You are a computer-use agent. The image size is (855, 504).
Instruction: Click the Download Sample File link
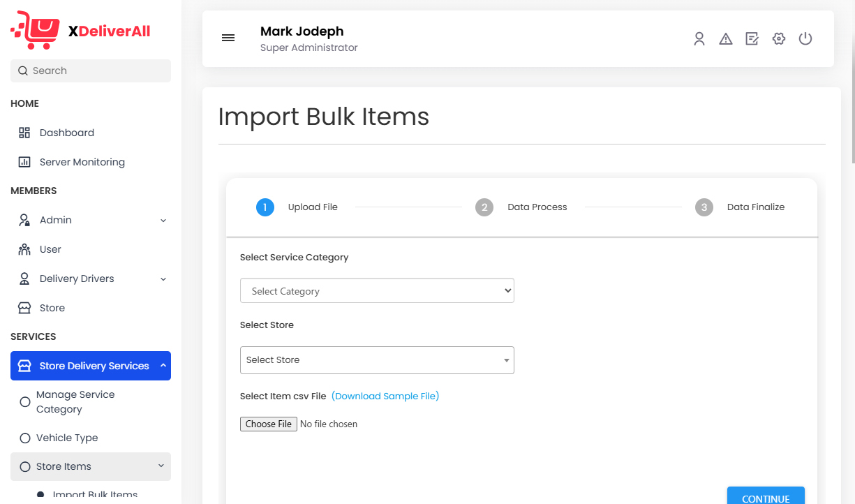tap(385, 396)
